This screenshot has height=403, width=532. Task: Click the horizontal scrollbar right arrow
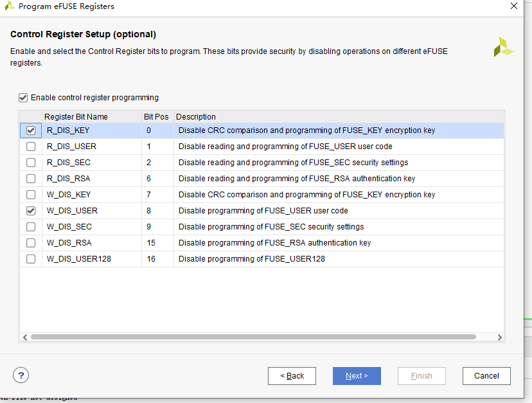(499, 337)
